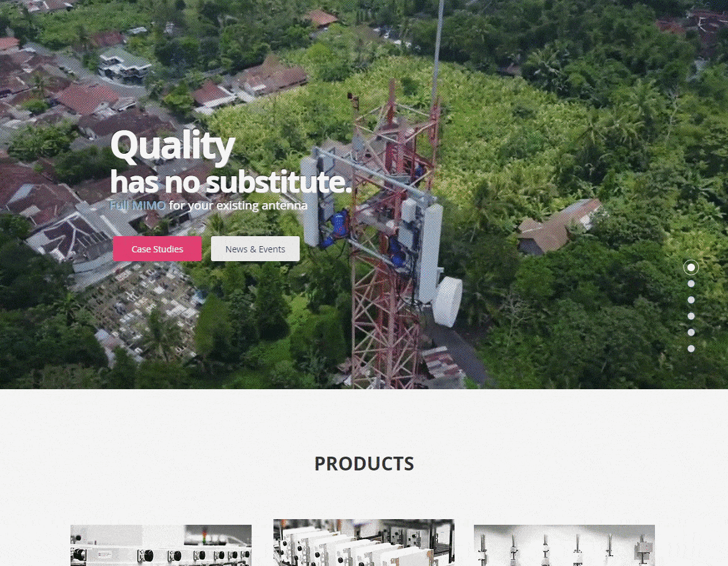Click the blue "Full MIMO" text
728x566 pixels.
tap(137, 206)
